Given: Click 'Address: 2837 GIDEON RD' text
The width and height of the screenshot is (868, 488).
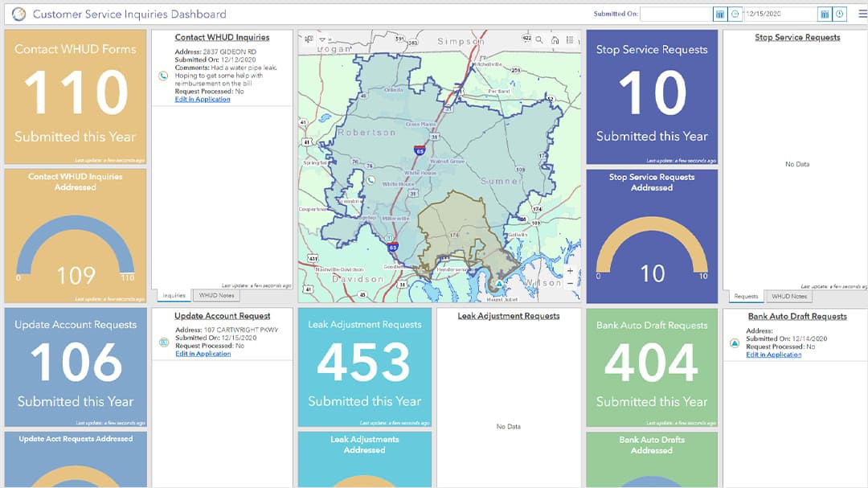Looking at the screenshot, I should pos(215,51).
